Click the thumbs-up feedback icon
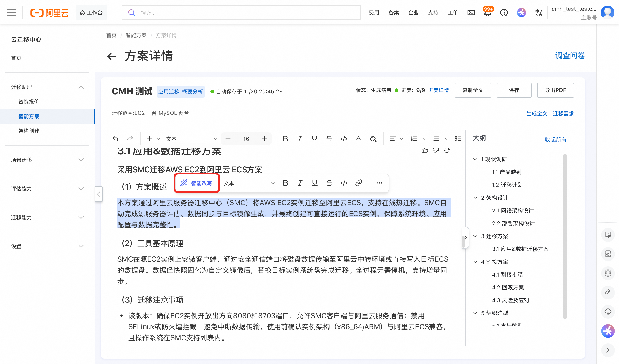 click(x=425, y=150)
